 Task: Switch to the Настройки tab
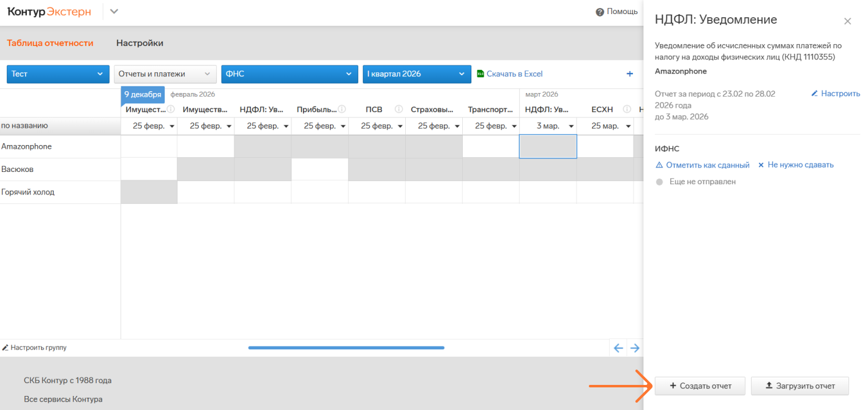140,43
